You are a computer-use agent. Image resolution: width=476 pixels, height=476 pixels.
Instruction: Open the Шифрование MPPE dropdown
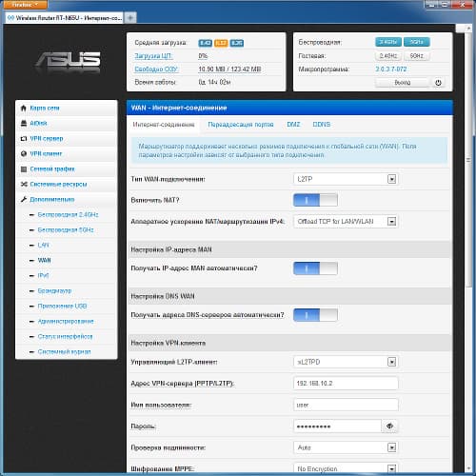pos(346,469)
